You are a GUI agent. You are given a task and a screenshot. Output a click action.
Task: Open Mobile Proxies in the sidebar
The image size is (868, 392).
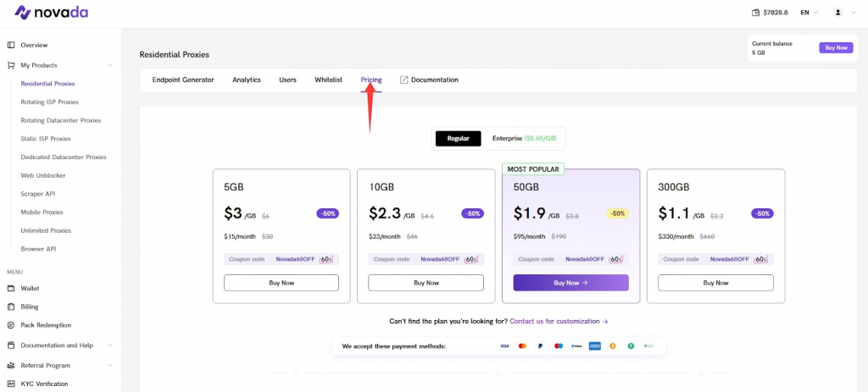[42, 213]
